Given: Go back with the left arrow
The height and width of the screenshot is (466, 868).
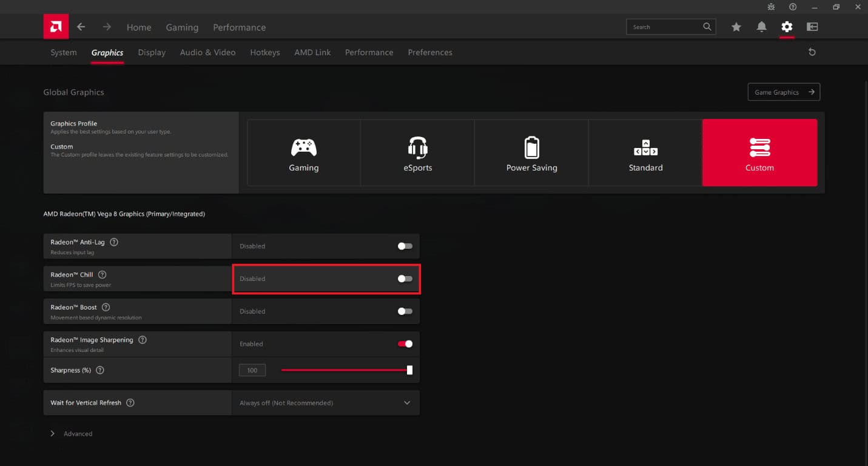Looking at the screenshot, I should pos(81,27).
